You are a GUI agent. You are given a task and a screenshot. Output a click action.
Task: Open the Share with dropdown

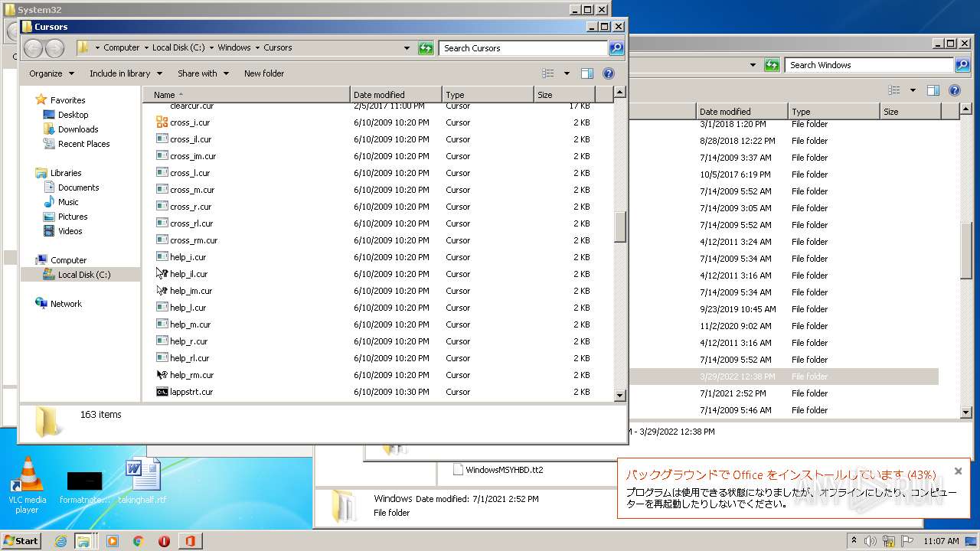click(x=203, y=73)
